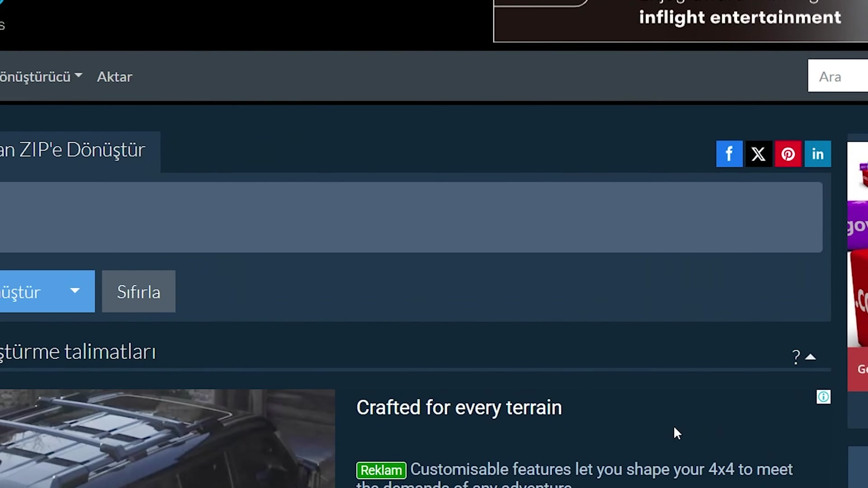
Task: Open the Dönüştürücü dropdown menu
Action: 40,77
